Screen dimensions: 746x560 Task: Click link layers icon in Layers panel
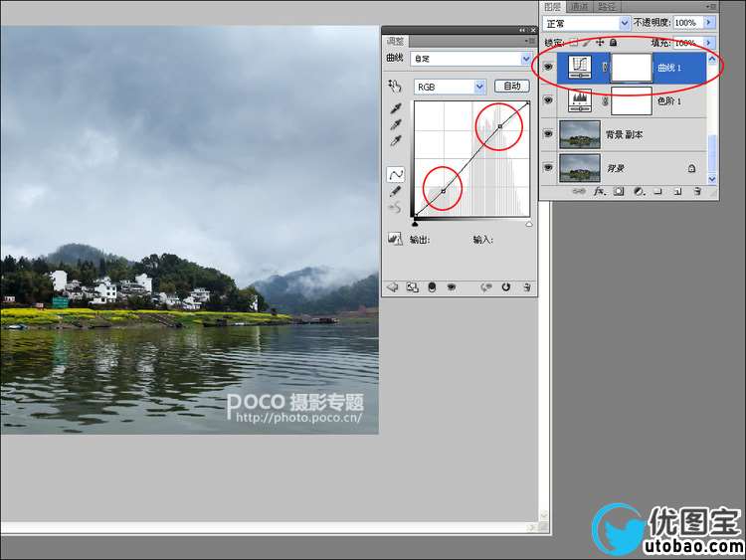tap(579, 191)
